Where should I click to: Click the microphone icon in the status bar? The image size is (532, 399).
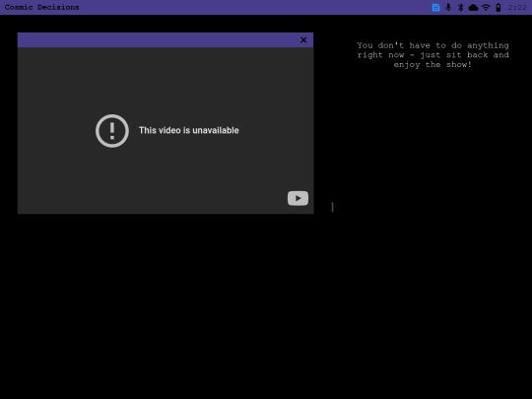[448, 8]
